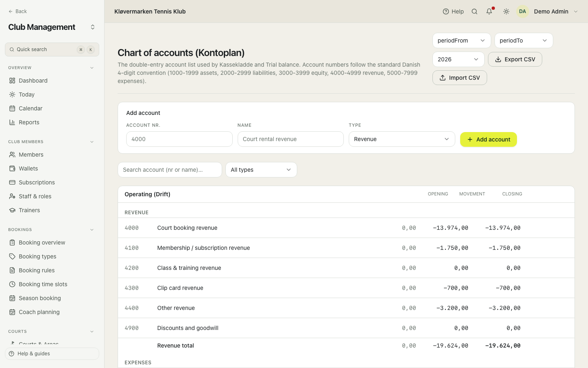This screenshot has height=368, width=588.
Task: Focus the Account Nr. input field
Action: [179, 139]
